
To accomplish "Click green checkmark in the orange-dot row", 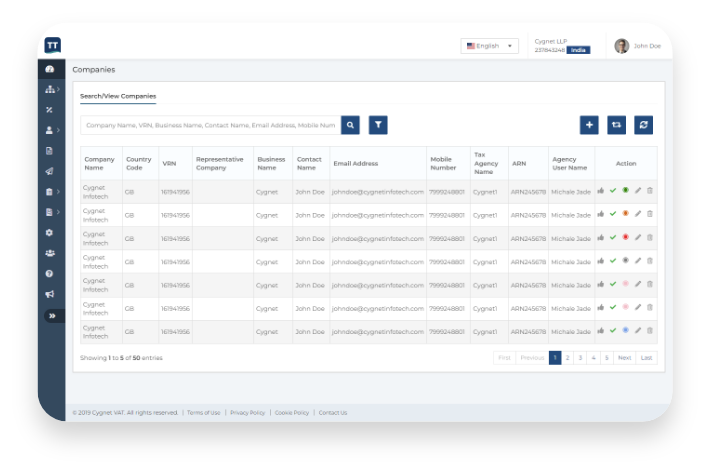I will click(x=613, y=214).
